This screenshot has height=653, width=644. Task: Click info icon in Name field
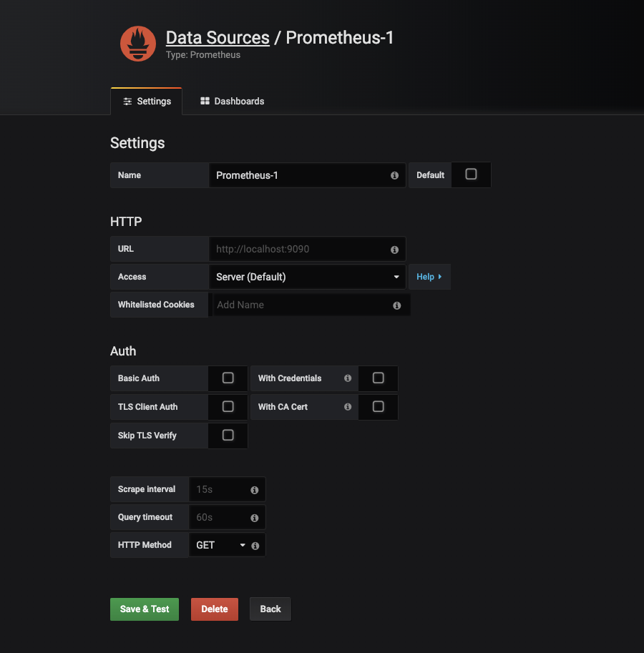pyautogui.click(x=394, y=176)
